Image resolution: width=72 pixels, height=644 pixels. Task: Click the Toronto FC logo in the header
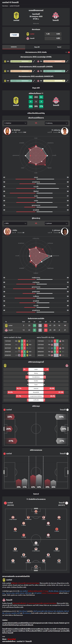(x=55, y=15)
